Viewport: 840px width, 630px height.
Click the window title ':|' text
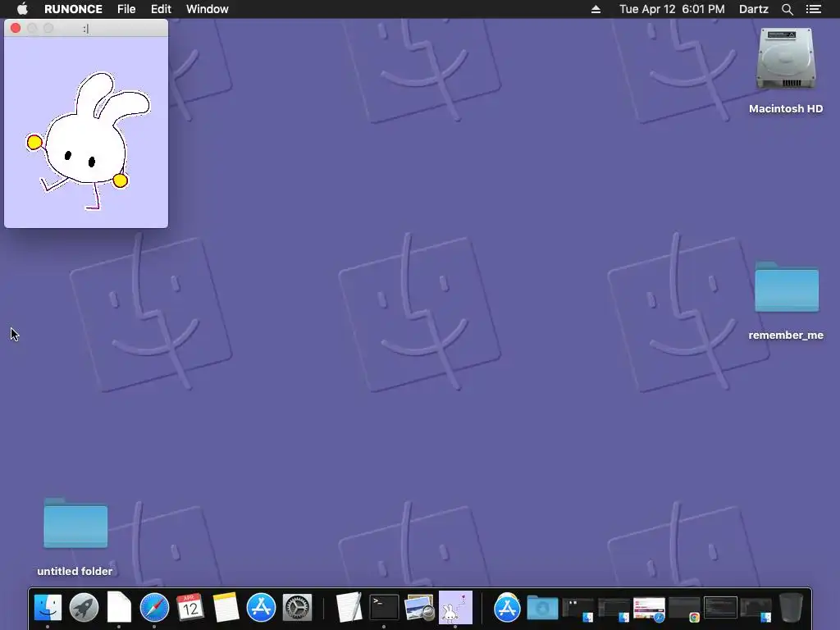click(x=85, y=29)
